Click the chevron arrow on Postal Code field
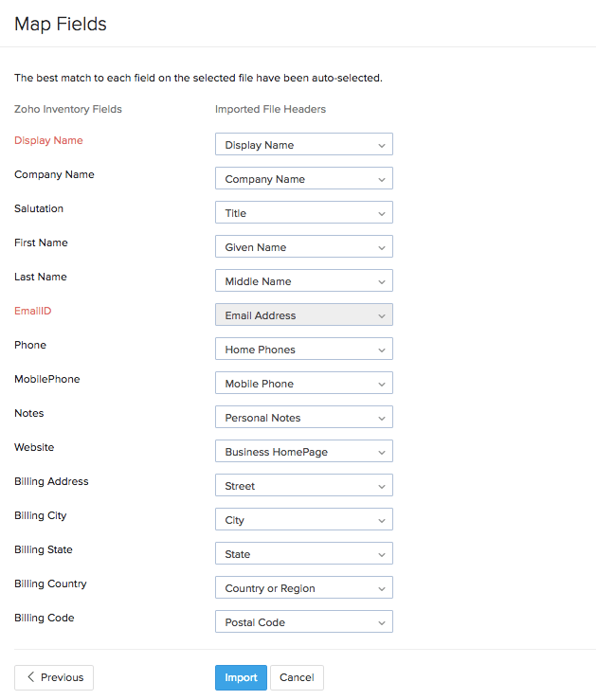Image resolution: width=596 pixels, height=700 pixels. point(381,622)
